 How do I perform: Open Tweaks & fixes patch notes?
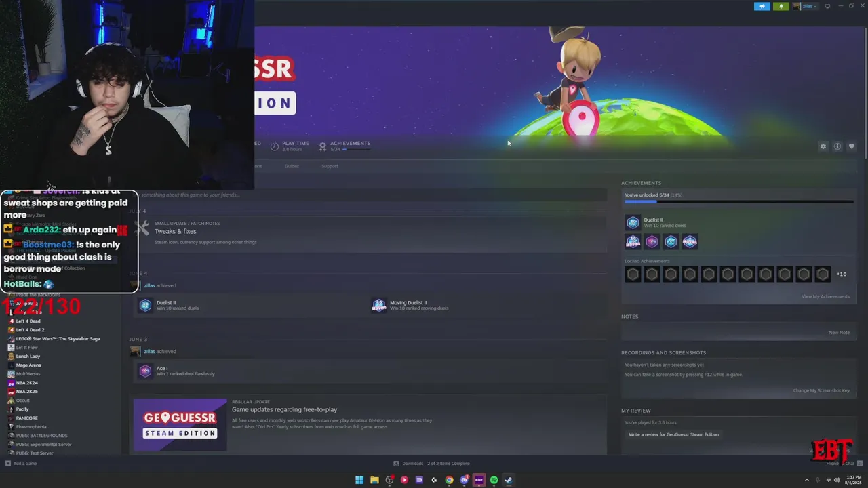click(x=175, y=231)
